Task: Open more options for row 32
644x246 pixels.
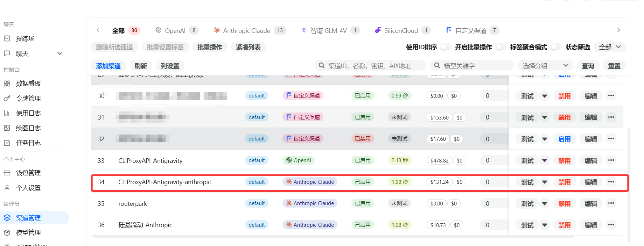Action: pyautogui.click(x=611, y=139)
